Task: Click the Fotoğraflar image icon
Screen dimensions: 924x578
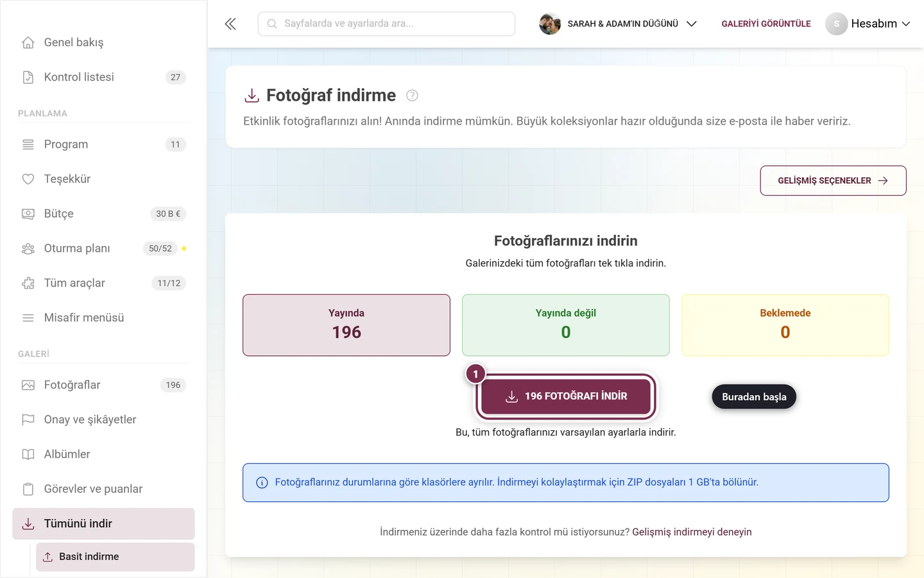Action: point(28,385)
